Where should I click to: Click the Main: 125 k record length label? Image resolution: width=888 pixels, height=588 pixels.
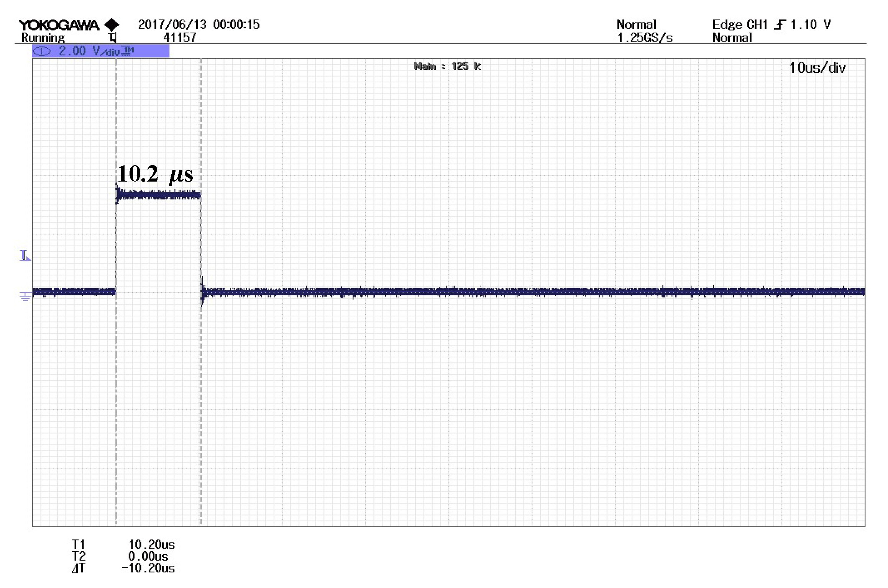(447, 66)
